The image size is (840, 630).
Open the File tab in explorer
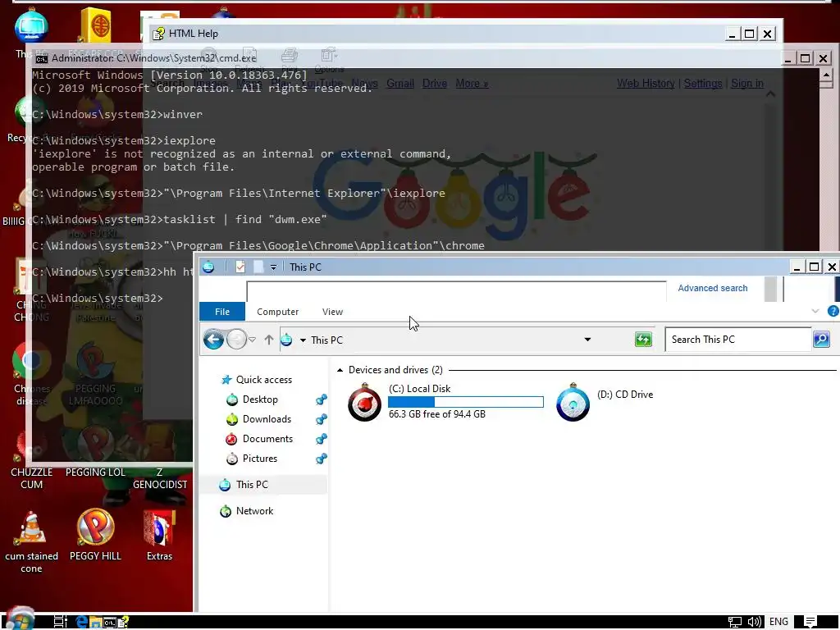click(222, 311)
